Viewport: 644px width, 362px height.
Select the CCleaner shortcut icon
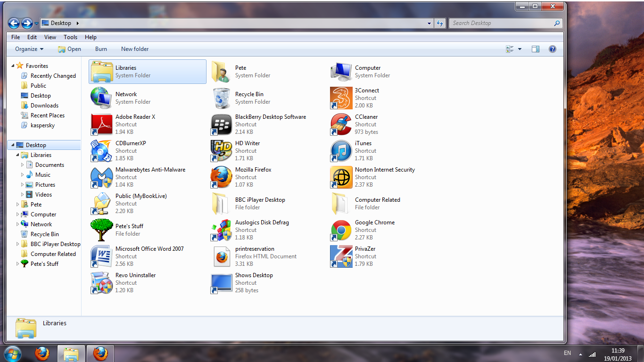tap(341, 124)
